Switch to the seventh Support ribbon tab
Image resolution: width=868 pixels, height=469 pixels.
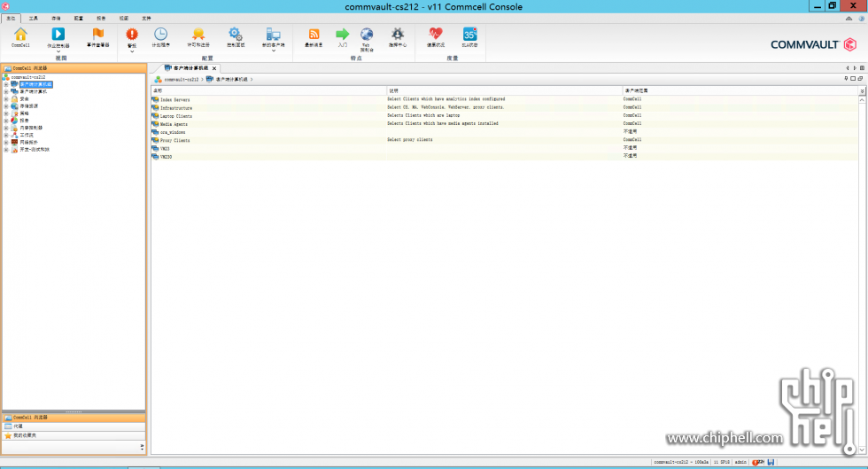(x=146, y=19)
